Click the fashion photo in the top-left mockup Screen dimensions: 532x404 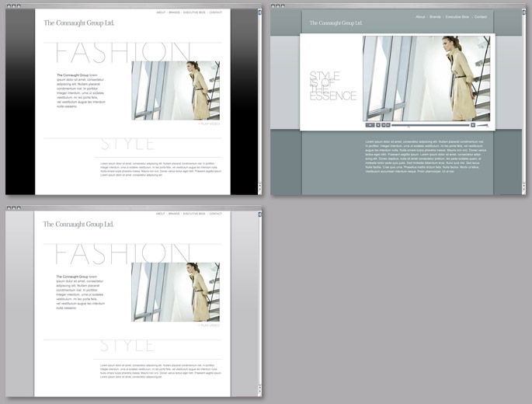pos(176,90)
